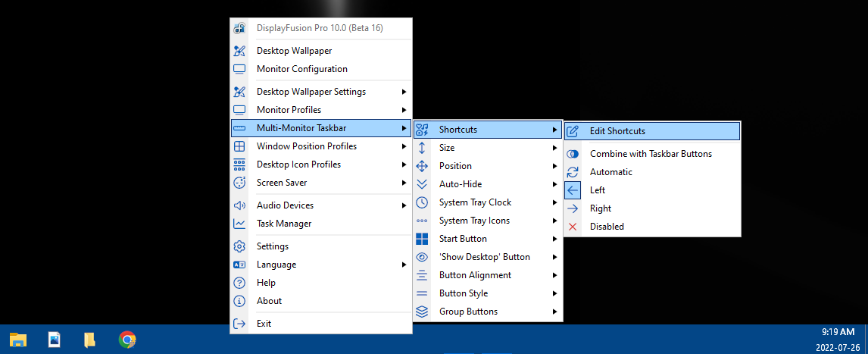Click the Position four-way arrows icon
The height and width of the screenshot is (354, 868).
pyautogui.click(x=422, y=166)
